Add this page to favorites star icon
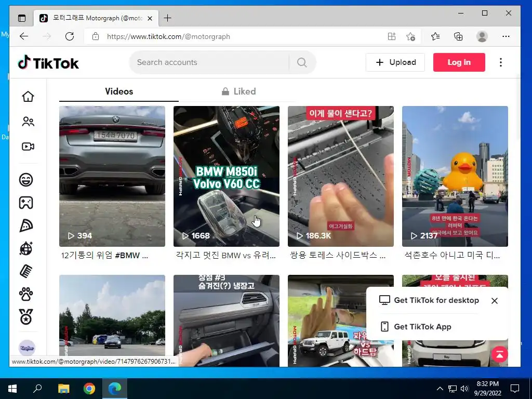 [x=410, y=36]
